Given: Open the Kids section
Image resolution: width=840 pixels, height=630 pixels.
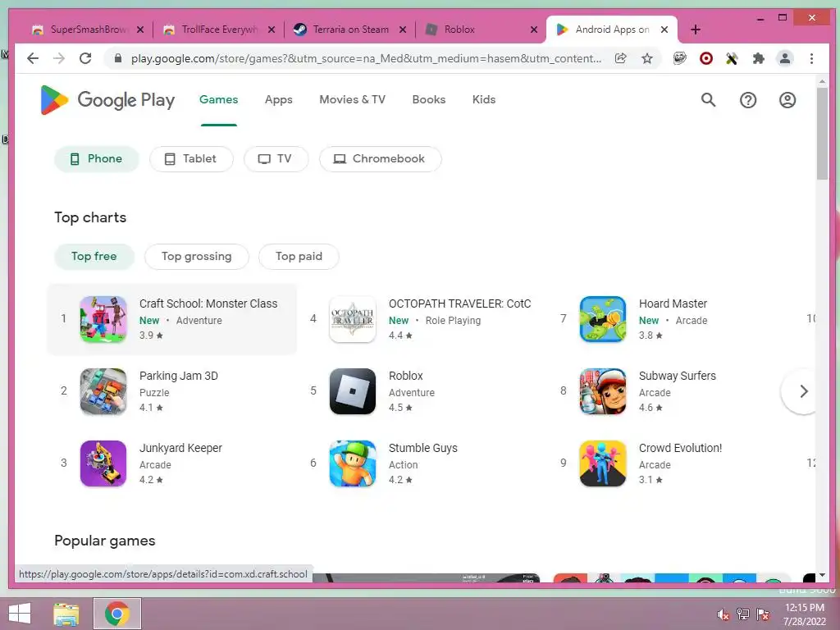Looking at the screenshot, I should point(484,99).
